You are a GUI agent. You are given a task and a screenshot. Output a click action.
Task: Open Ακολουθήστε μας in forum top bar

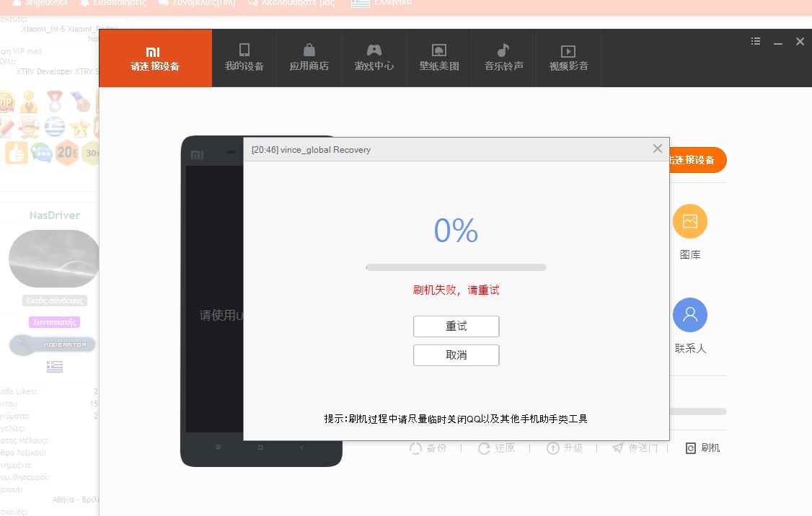pos(291,3)
